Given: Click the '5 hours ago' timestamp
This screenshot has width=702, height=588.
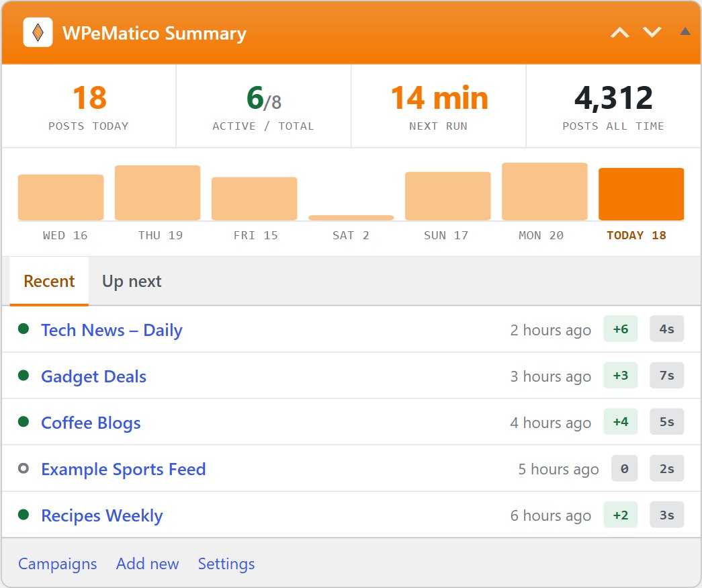Looking at the screenshot, I should pyautogui.click(x=558, y=469).
